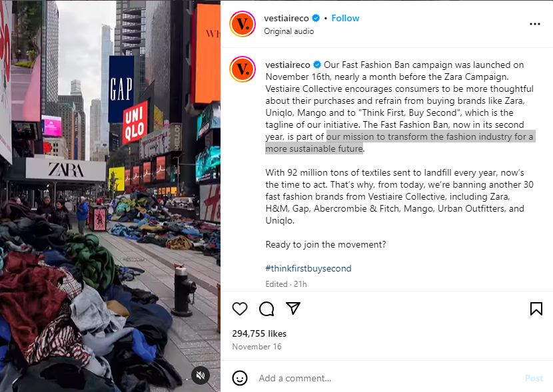Click the vestiaireco username in caption
This screenshot has width=553, height=392.
pos(288,65)
